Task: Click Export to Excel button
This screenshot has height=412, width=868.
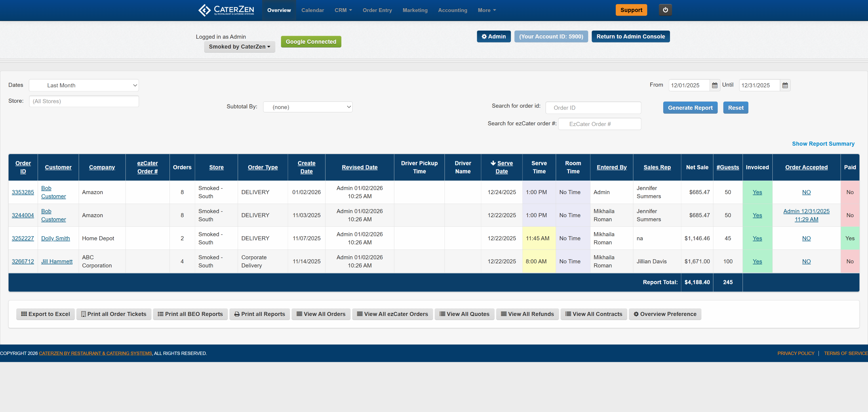Action: tap(45, 314)
